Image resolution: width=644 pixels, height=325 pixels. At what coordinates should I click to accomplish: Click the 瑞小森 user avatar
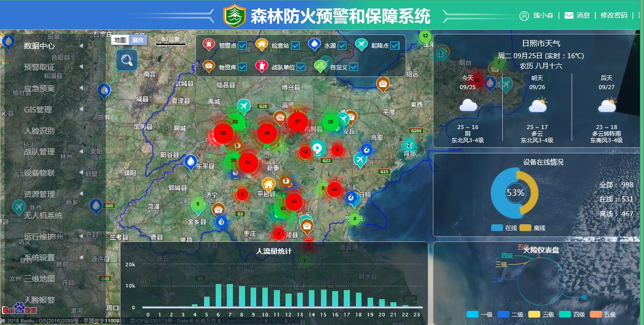tap(524, 15)
